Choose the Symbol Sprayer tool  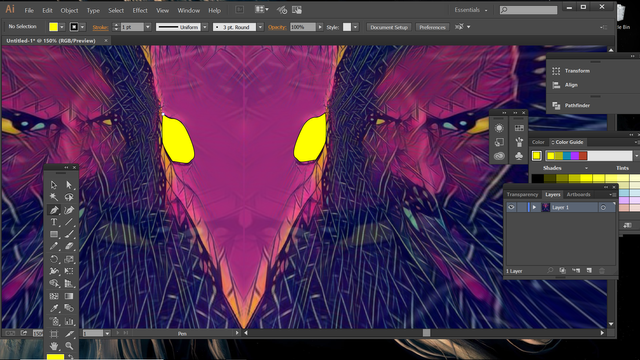pyautogui.click(x=54, y=322)
